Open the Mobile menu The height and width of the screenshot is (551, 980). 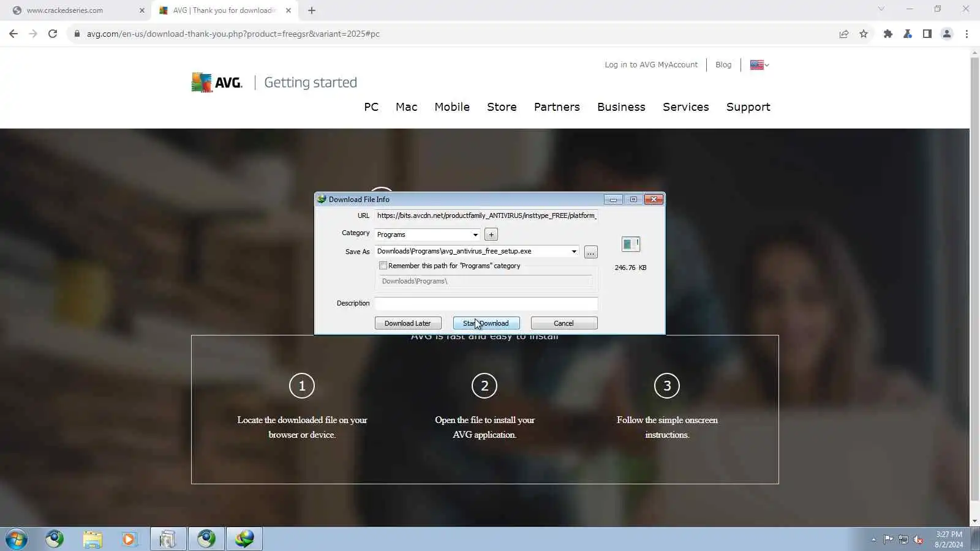point(452,107)
